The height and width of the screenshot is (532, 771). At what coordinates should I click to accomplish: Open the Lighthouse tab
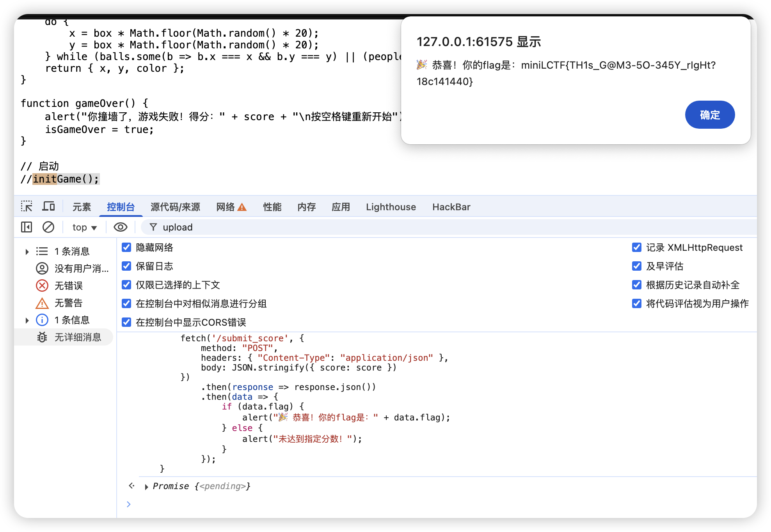coord(391,207)
